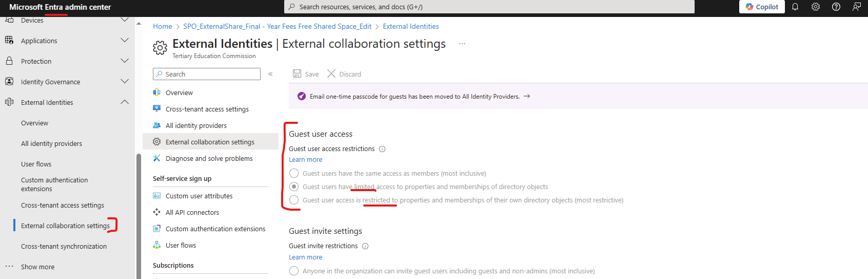
Task: Open Custom authentication extensions in left sidebar
Action: pyautogui.click(x=54, y=184)
